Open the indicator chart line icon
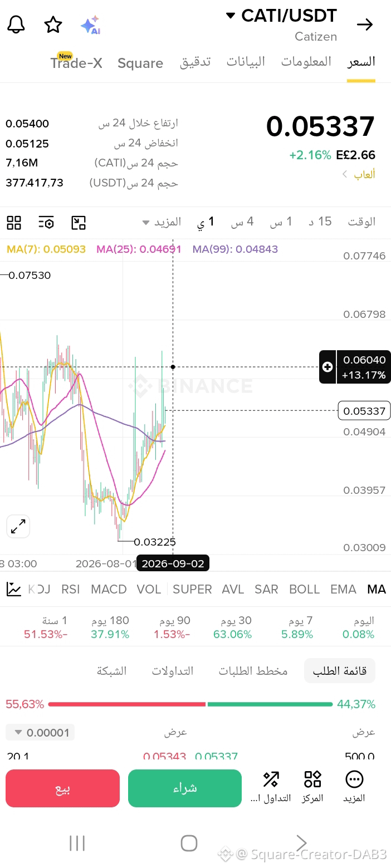 coord(14,589)
